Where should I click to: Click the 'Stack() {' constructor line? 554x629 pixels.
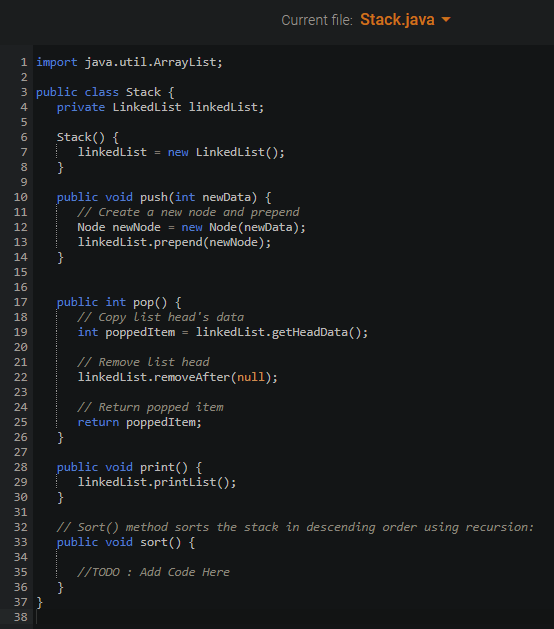pyautogui.click(x=87, y=137)
